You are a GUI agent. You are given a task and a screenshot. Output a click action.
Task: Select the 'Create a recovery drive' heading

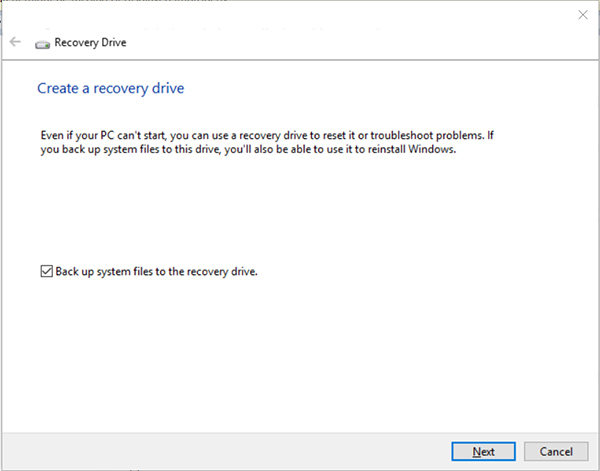(x=111, y=88)
